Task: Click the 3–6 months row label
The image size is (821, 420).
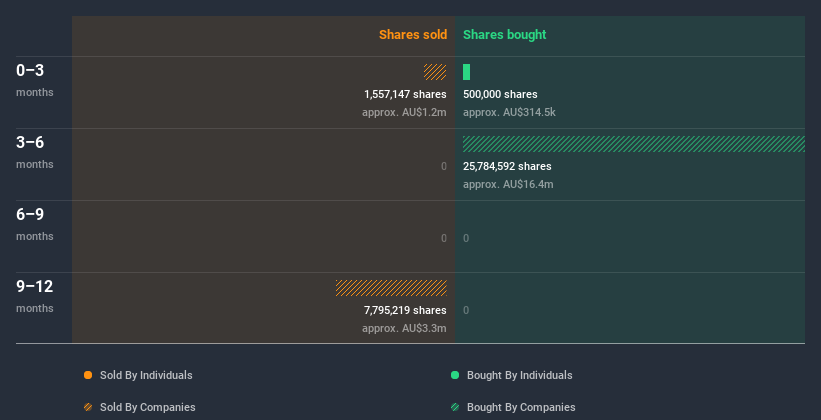Action: 35,152
